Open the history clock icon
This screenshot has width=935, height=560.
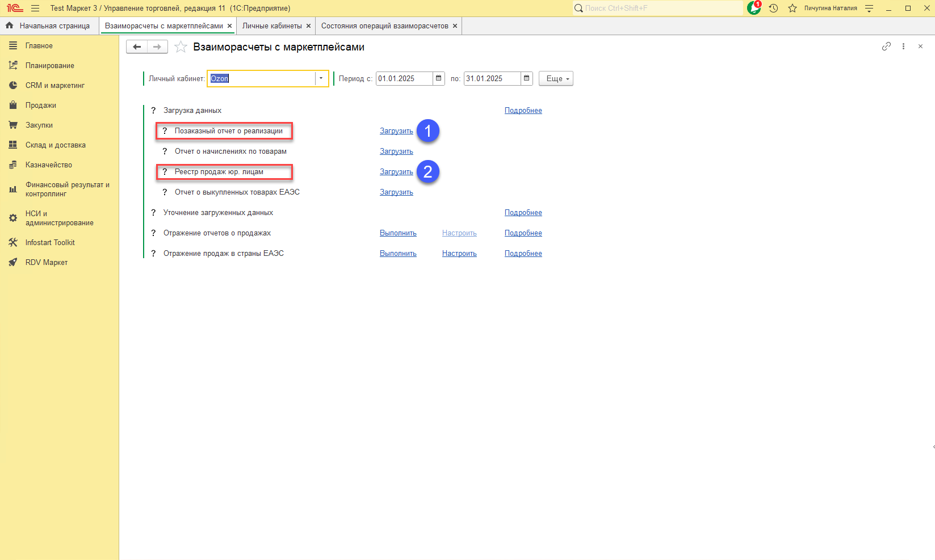click(773, 8)
